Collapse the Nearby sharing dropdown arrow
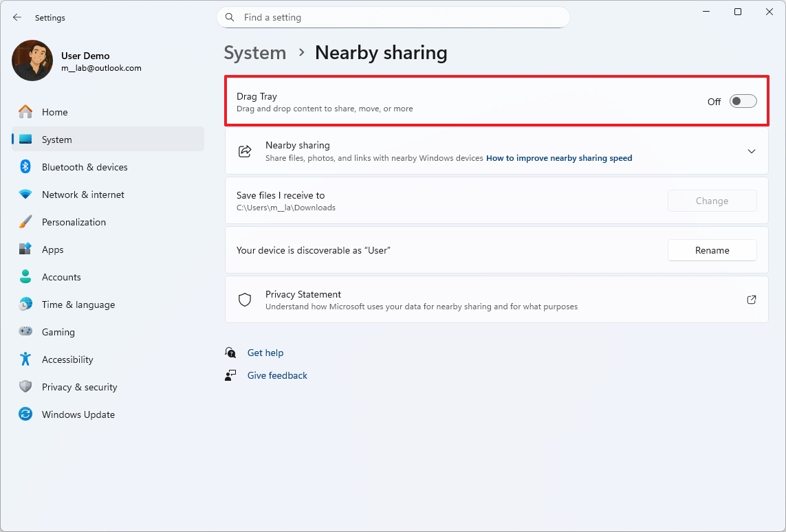 pyautogui.click(x=752, y=151)
